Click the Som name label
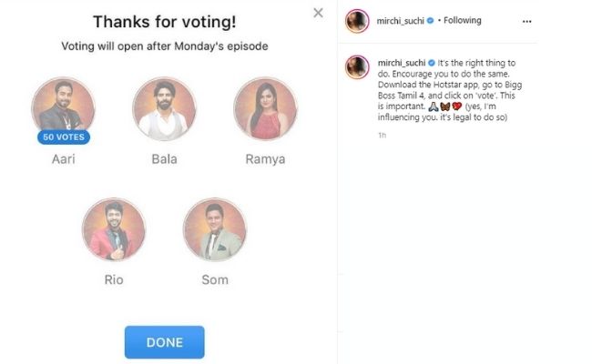Screen dimensions: 592x364 point(215,279)
